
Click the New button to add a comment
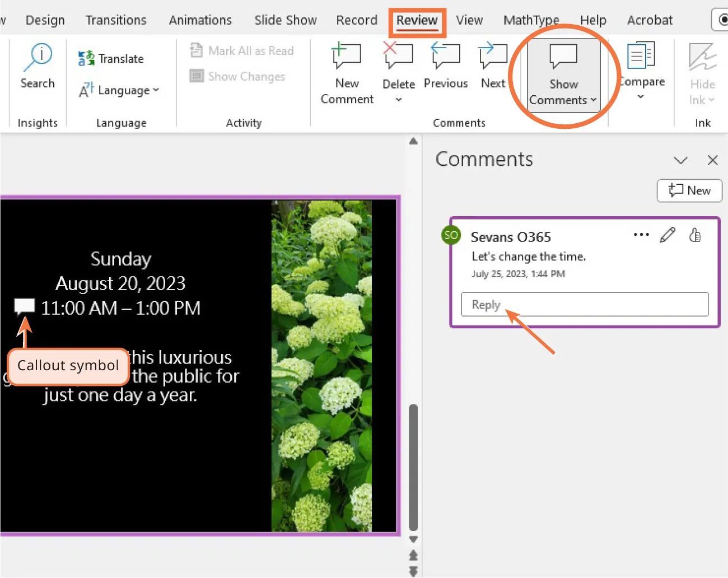(x=689, y=190)
